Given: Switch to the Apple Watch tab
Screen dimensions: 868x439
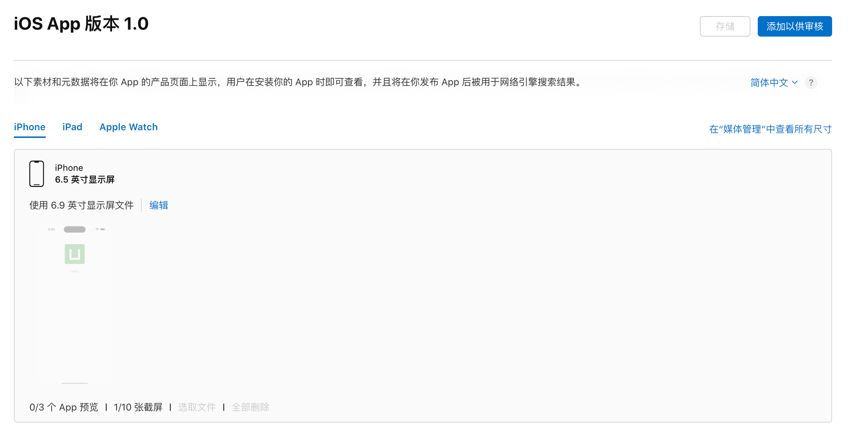Looking at the screenshot, I should pos(129,127).
